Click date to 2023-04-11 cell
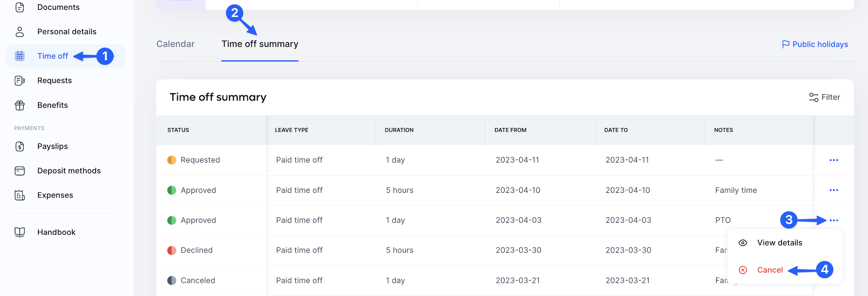This screenshot has width=868, height=296. (627, 160)
